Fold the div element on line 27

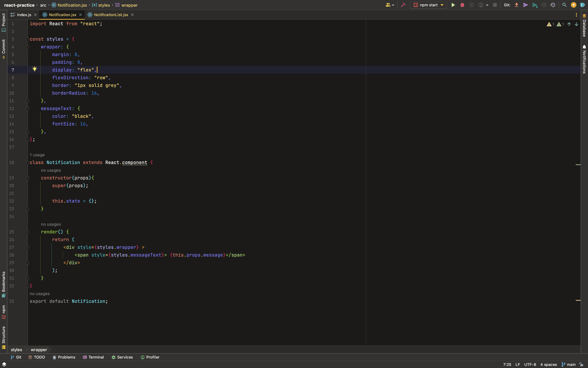pyautogui.click(x=27, y=247)
